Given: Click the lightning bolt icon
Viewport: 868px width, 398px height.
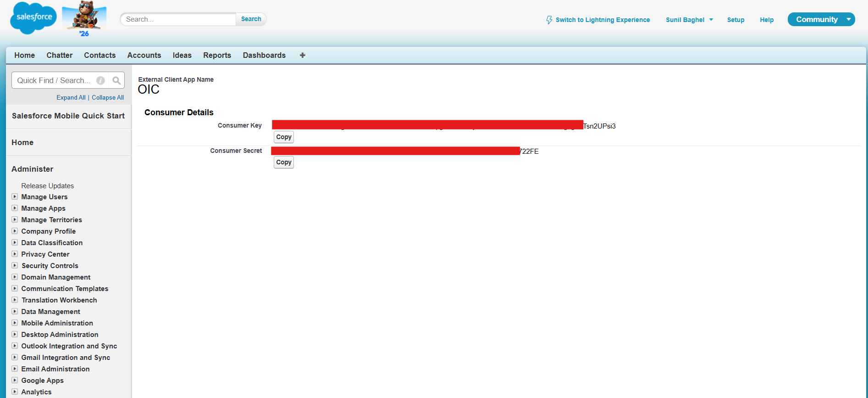Looking at the screenshot, I should click(549, 20).
